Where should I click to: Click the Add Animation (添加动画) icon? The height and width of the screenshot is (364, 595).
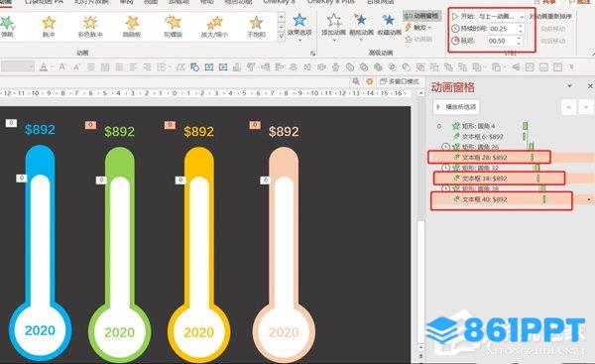333,25
